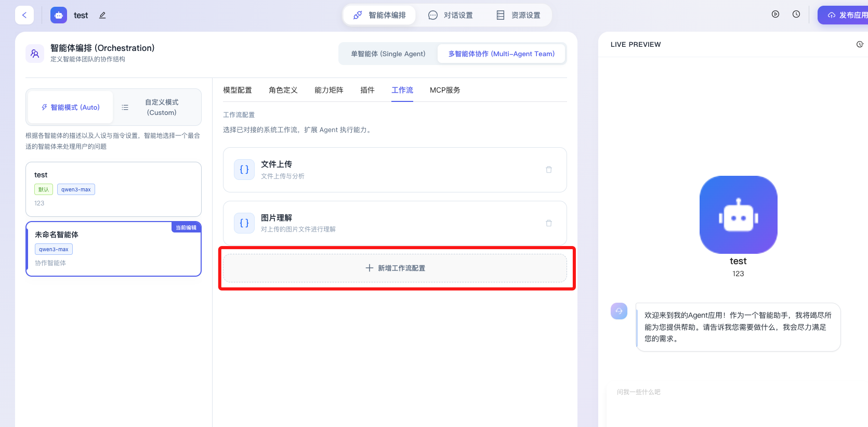Click the blue robot app icon beside test
The image size is (868, 427).
[59, 15]
